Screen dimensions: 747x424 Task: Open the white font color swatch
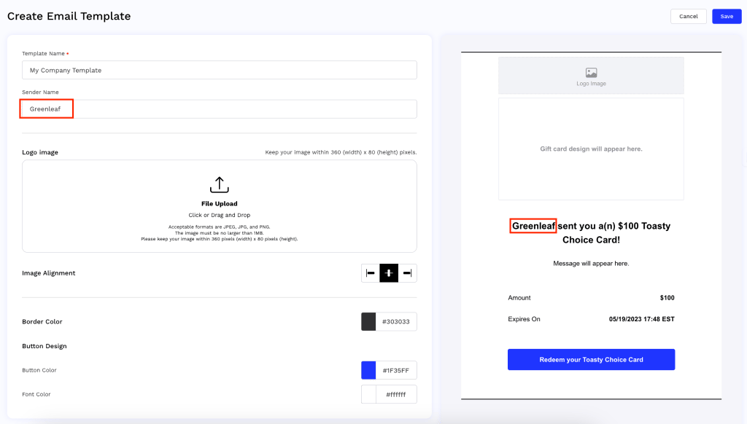[369, 394]
